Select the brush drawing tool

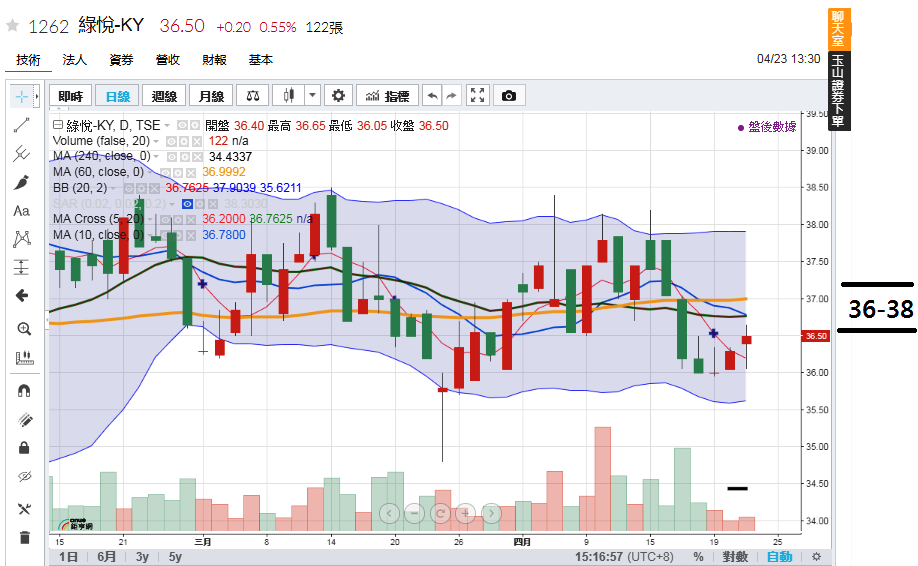tap(22, 182)
